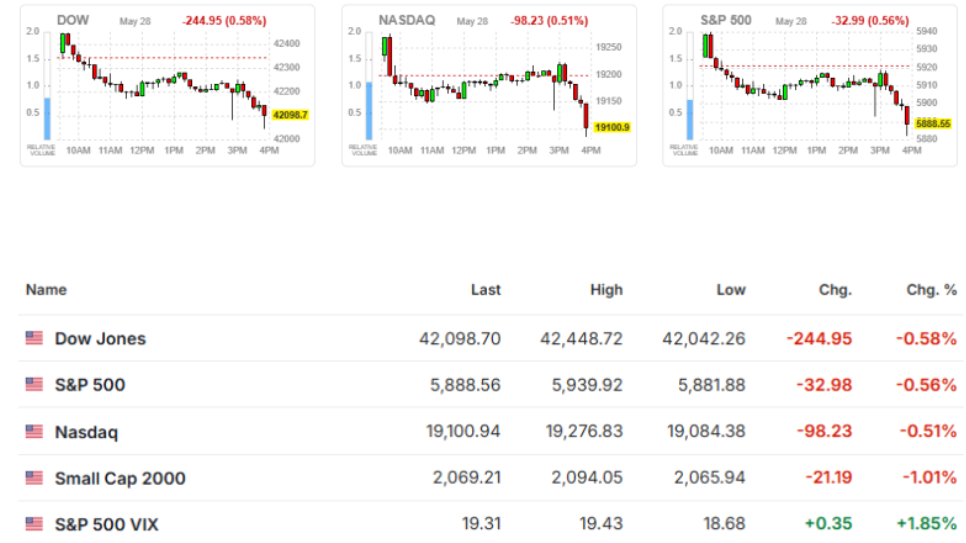
Task: Click the US flag icon beside S&P 500 VIX
Action: point(34,524)
